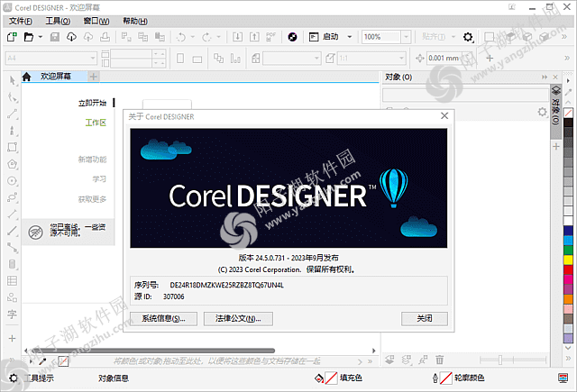Viewport: 577px width, 392px height.
Task: Open the 工具(O) menu
Action: coord(58,22)
